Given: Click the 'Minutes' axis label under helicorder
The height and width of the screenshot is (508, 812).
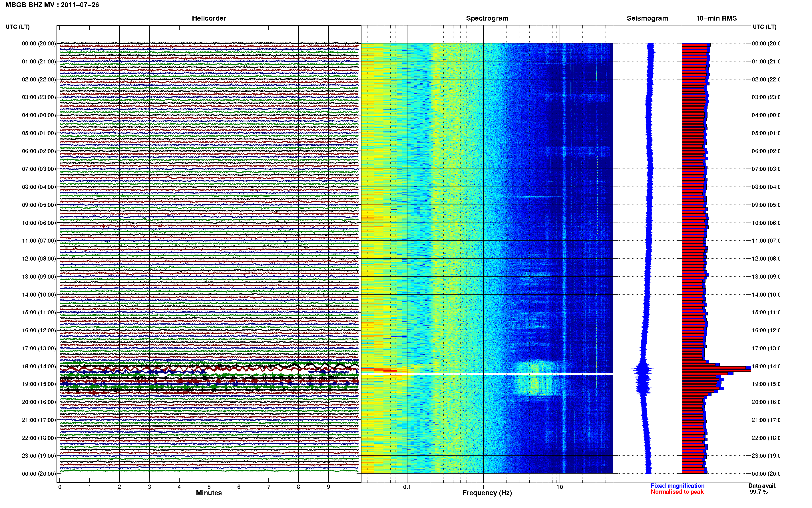Looking at the screenshot, I should pyautogui.click(x=209, y=493).
